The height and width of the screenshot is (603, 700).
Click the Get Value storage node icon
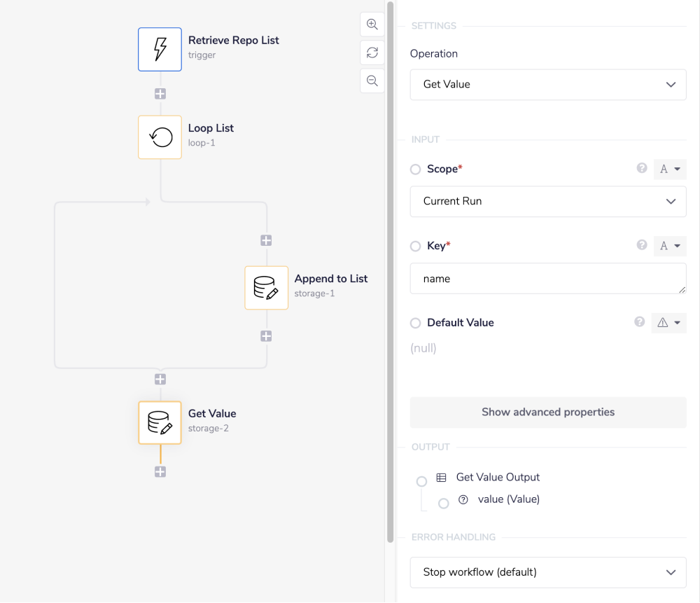pos(160,422)
